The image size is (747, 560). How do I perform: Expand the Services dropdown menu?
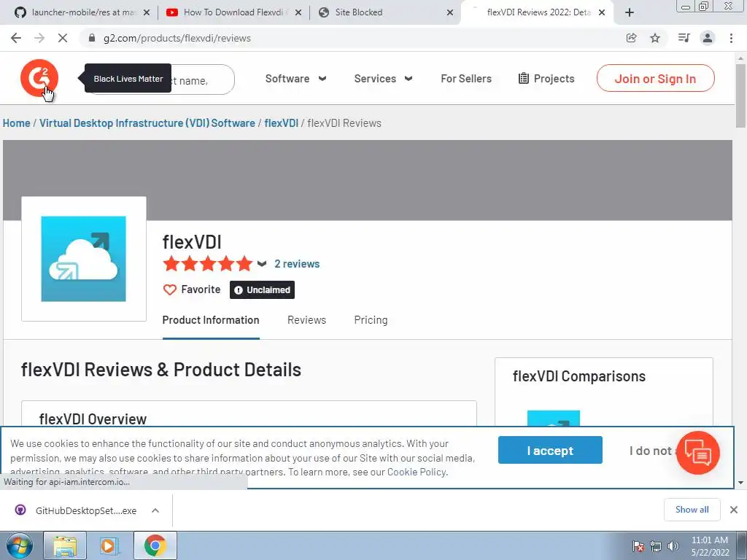[x=383, y=79]
